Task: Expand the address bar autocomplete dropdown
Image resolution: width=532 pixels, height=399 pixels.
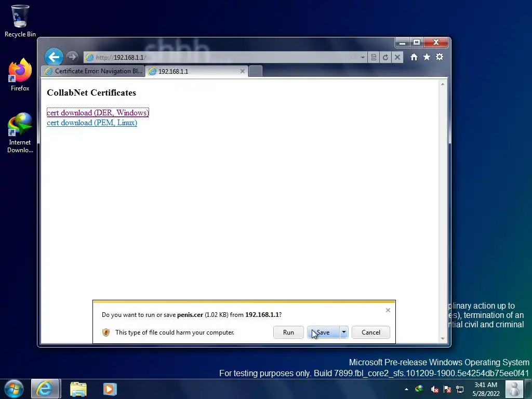Action: [363, 57]
